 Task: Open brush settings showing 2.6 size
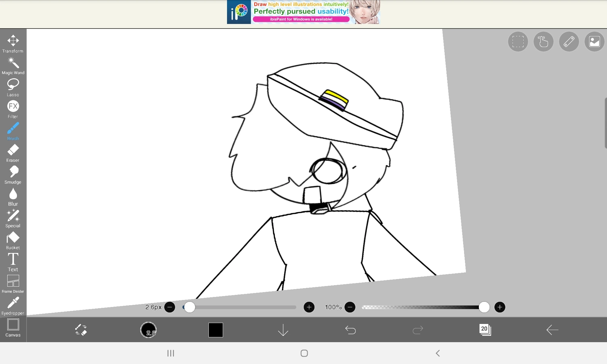[148, 330]
